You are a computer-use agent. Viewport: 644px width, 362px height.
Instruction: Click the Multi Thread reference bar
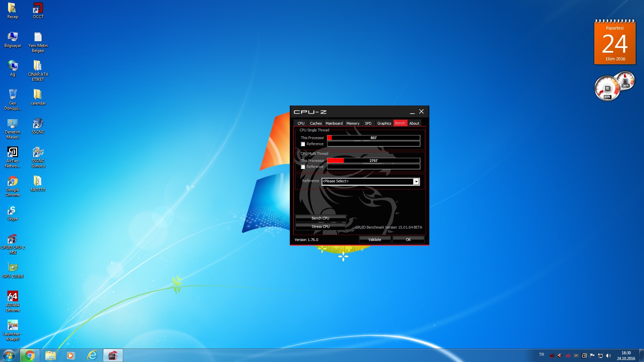pos(374,167)
